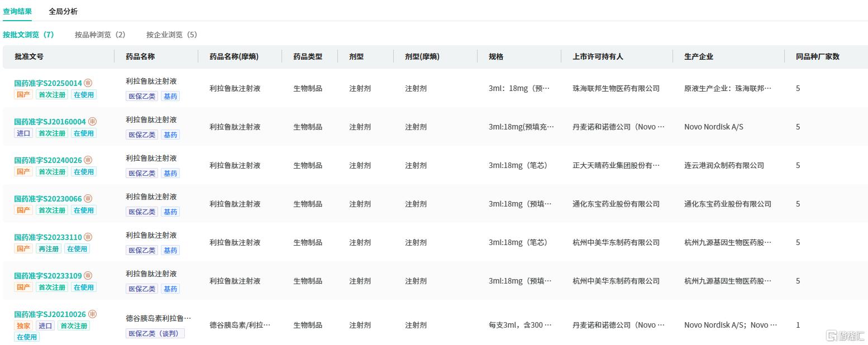Click 医保乙类（谈判） tag for 德谷胰岛素
868x345 pixels.
pos(155,334)
